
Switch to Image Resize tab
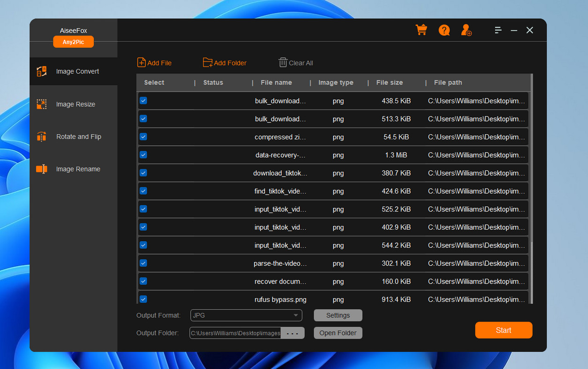74,104
